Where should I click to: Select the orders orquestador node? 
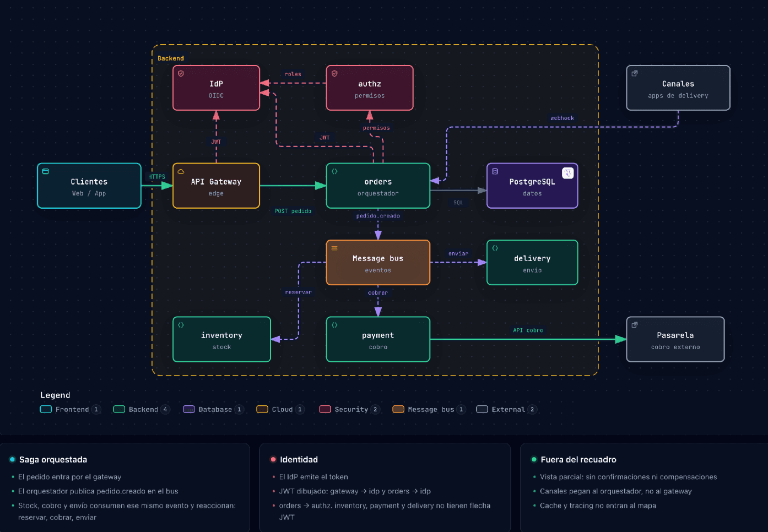(378, 186)
